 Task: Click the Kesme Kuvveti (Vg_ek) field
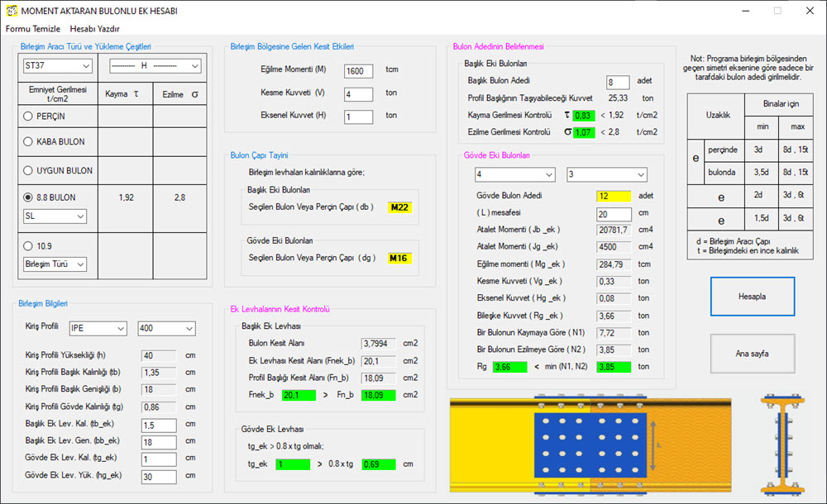point(614,282)
